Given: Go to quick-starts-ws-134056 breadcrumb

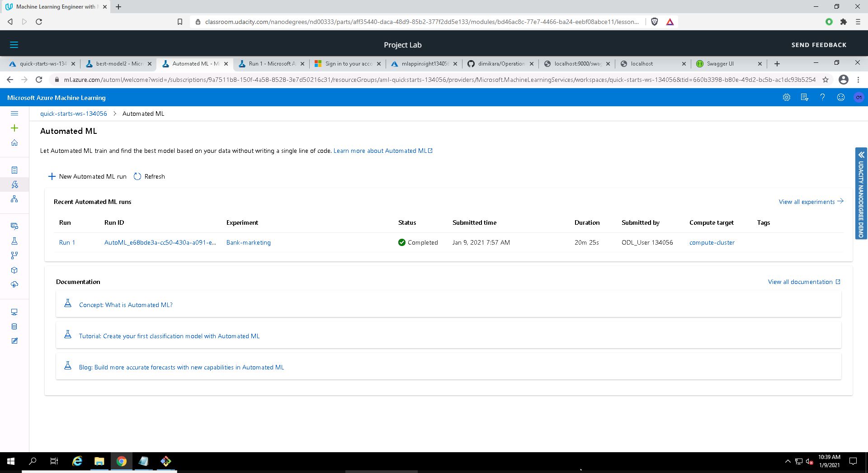Looking at the screenshot, I should coord(73,114).
